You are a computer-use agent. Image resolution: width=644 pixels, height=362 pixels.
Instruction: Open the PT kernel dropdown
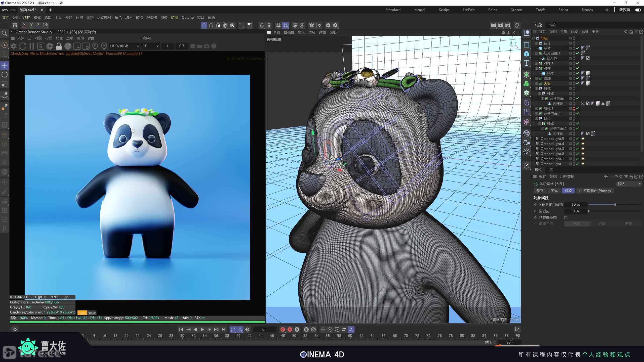pos(150,46)
